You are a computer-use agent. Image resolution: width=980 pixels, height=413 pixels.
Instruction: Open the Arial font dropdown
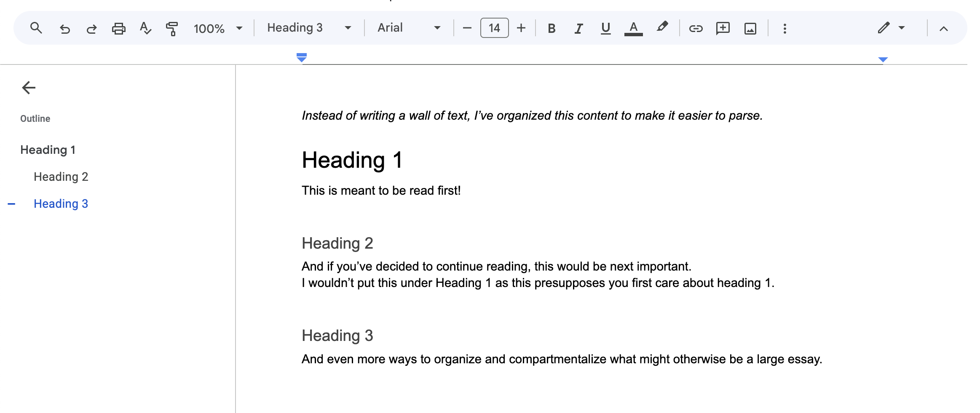(x=409, y=28)
